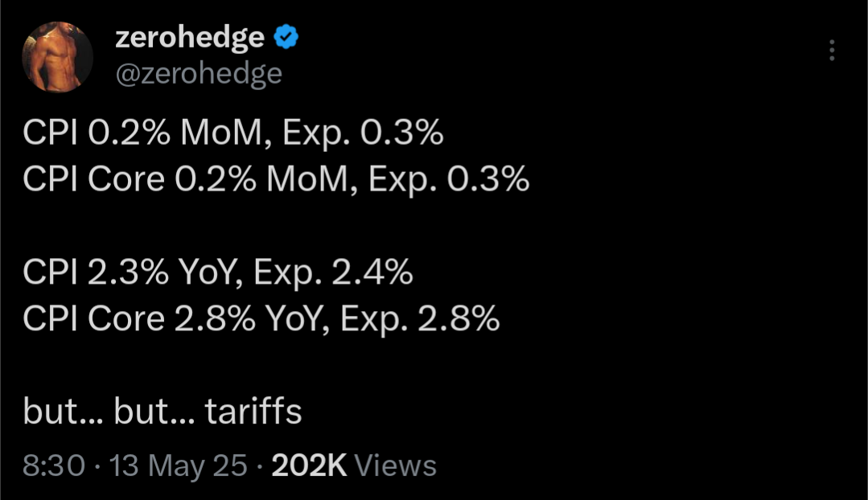
Task: Click the 'but... but... tariffs' text
Action: click(162, 411)
